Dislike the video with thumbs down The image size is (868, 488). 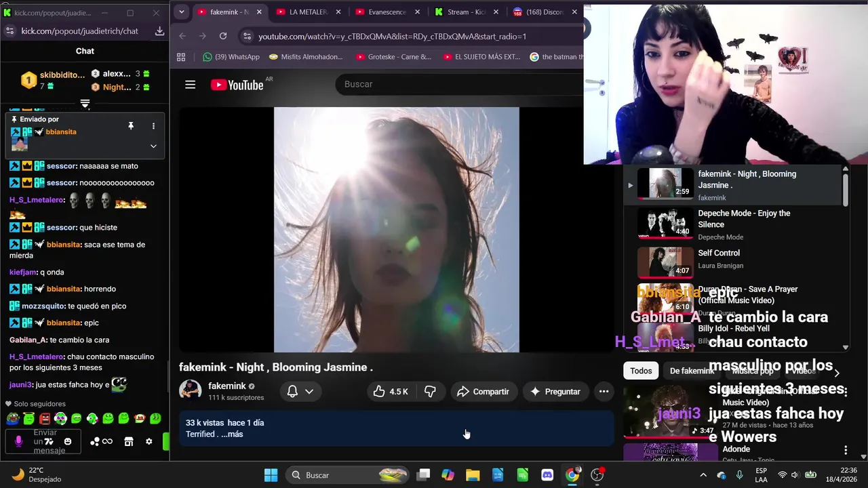pyautogui.click(x=430, y=392)
